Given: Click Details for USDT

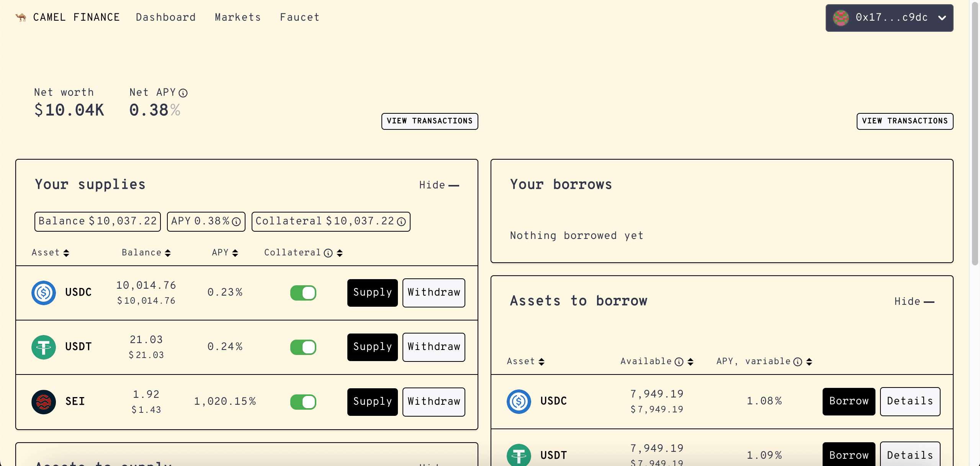Looking at the screenshot, I should pos(910,455).
